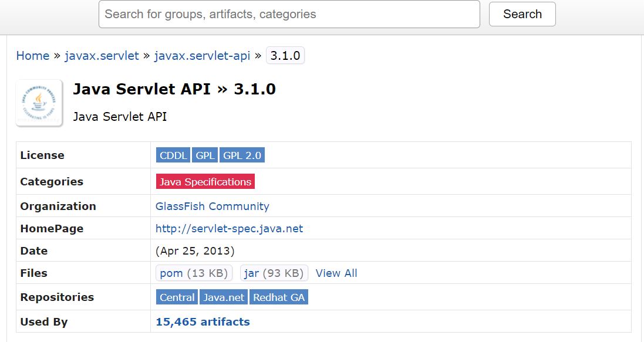The image size is (644, 342).
Task: Download the pom (13 KB) file
Action: (x=194, y=273)
